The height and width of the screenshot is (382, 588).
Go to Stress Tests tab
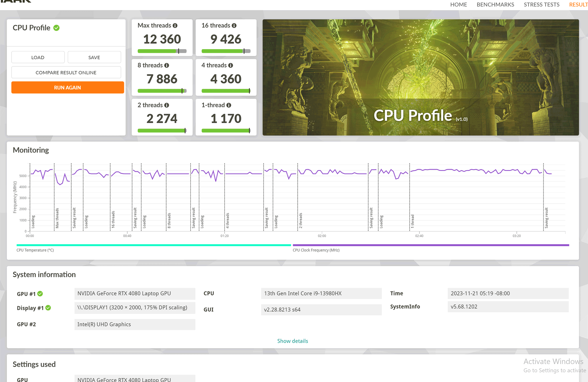point(542,5)
